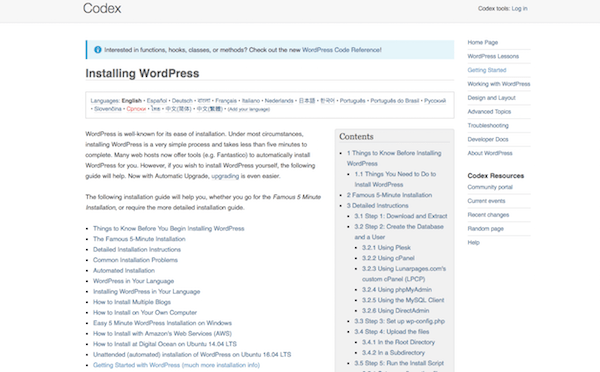Jump to 1.1 Things You Need to Do

click(395, 179)
